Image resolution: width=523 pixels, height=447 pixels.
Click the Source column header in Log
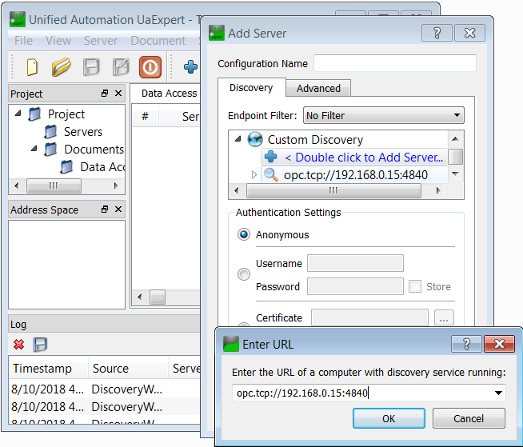128,368
